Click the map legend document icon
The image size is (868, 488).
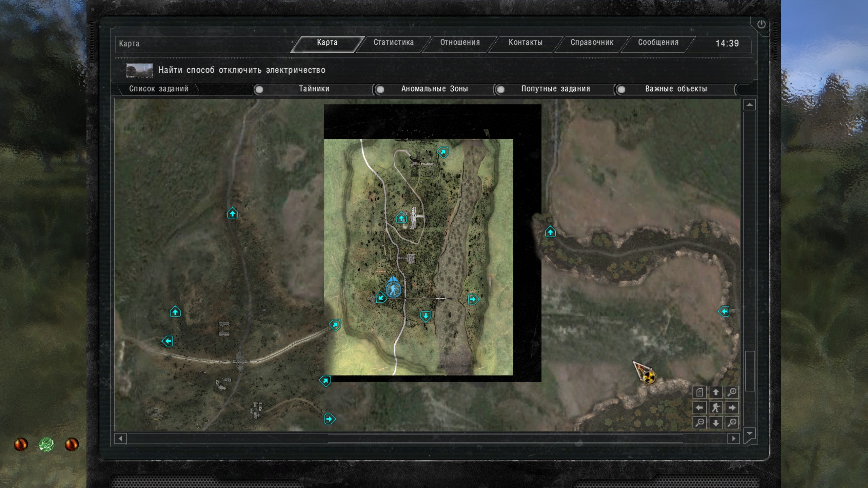[699, 392]
